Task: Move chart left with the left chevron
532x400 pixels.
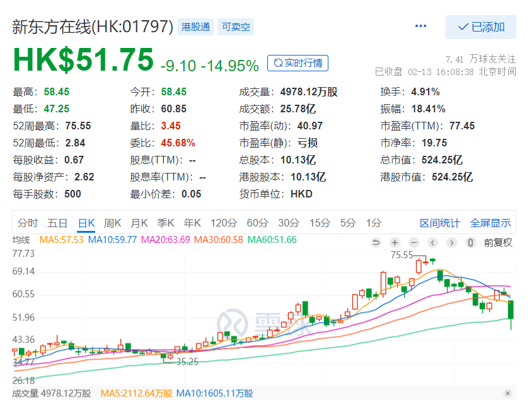Action: click(432, 242)
